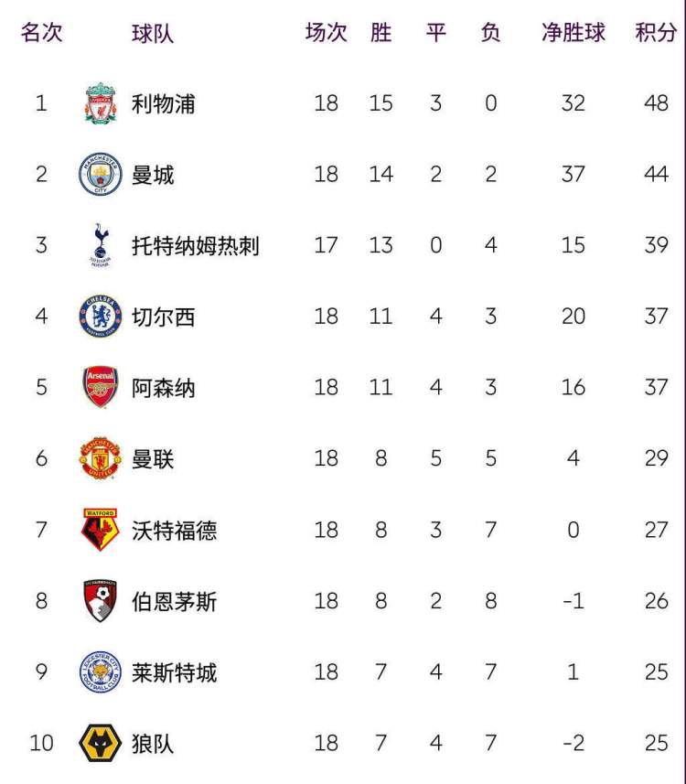Click the 球队 team column header
The width and height of the screenshot is (686, 784).
tap(153, 34)
